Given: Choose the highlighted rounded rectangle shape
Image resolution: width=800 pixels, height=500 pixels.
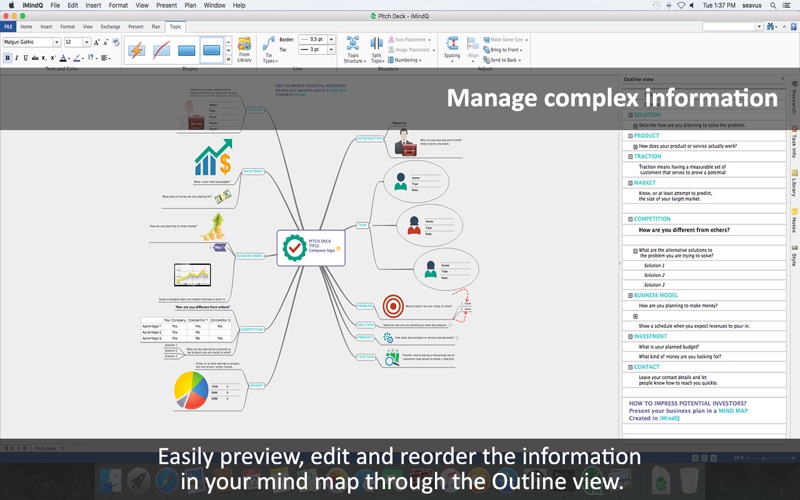Looking at the screenshot, I should 211,50.
